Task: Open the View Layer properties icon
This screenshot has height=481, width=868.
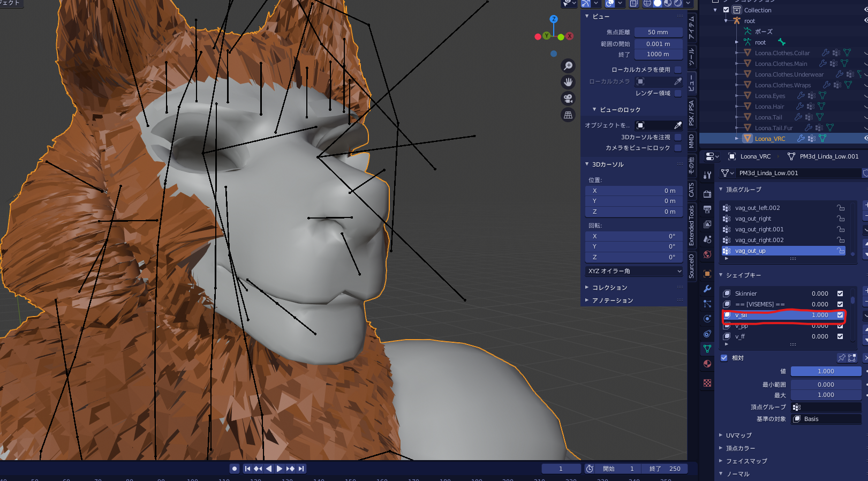Action: 707,224
